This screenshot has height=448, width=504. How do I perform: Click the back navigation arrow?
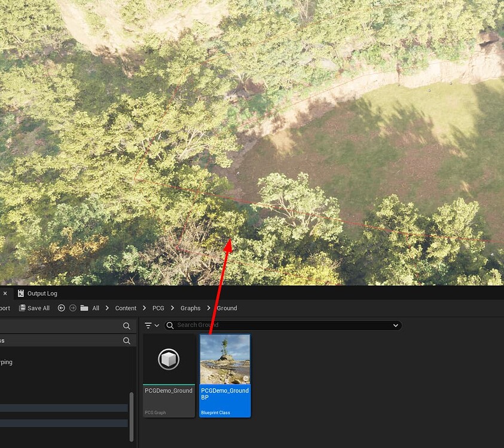point(60,308)
